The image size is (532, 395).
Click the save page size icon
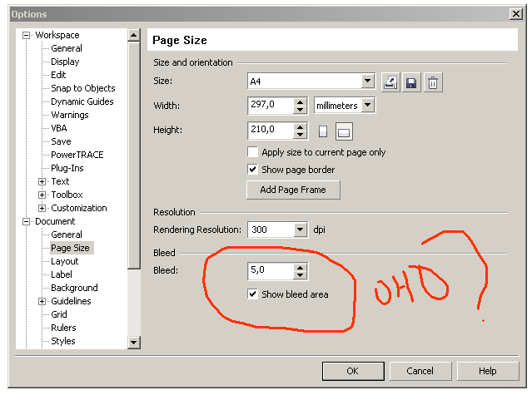411,81
